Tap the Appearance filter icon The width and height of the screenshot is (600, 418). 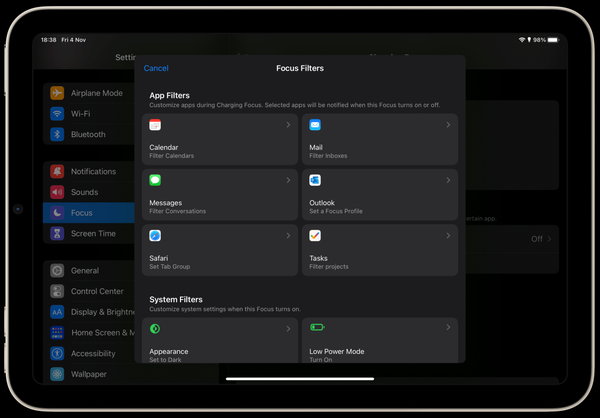pos(155,328)
